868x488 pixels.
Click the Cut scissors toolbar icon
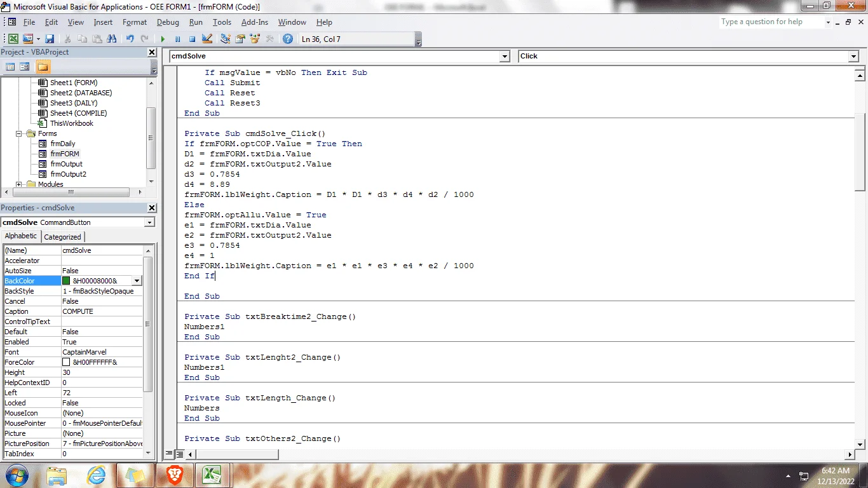[68, 39]
